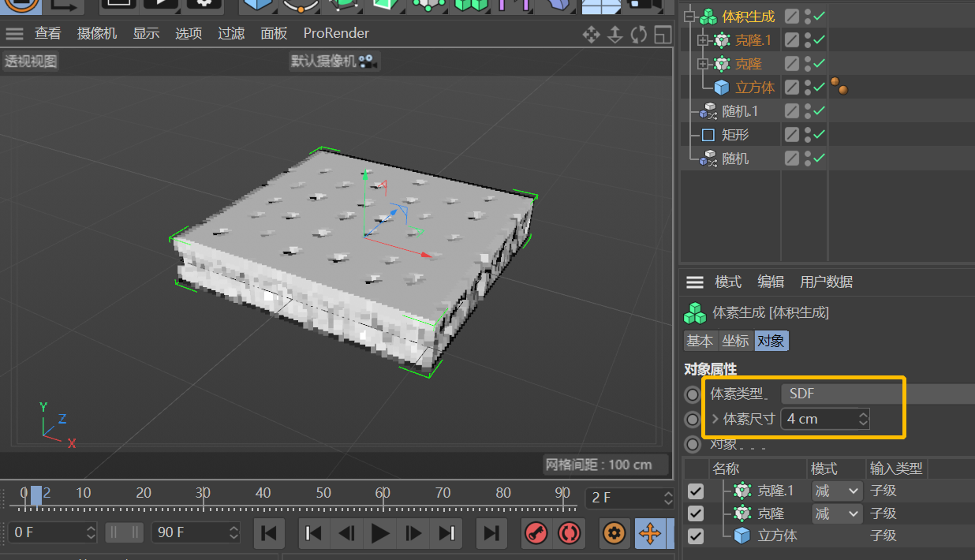
Task: Click the material tag on 立方体
Action: [839, 87]
